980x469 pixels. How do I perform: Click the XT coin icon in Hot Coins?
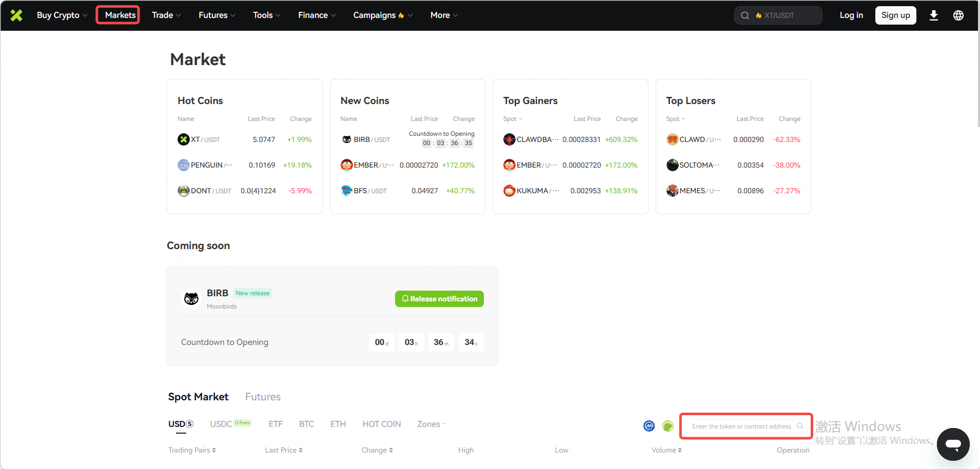[x=183, y=139]
